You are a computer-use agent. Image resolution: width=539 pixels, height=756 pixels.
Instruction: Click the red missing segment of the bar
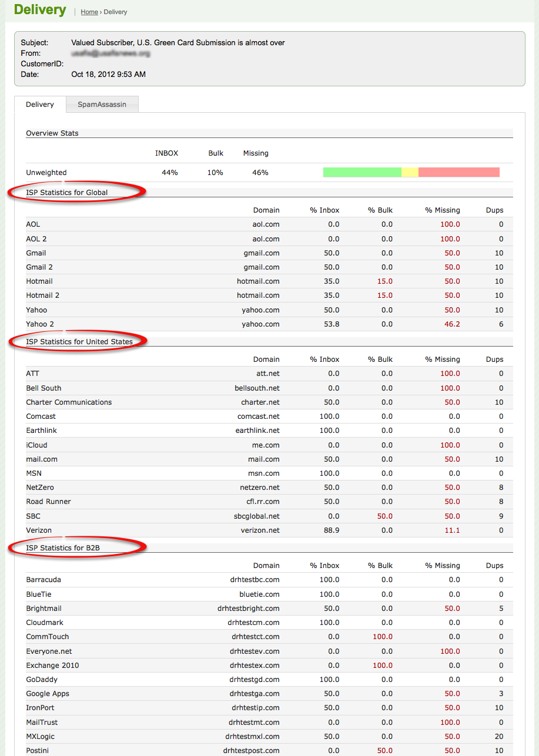click(458, 172)
